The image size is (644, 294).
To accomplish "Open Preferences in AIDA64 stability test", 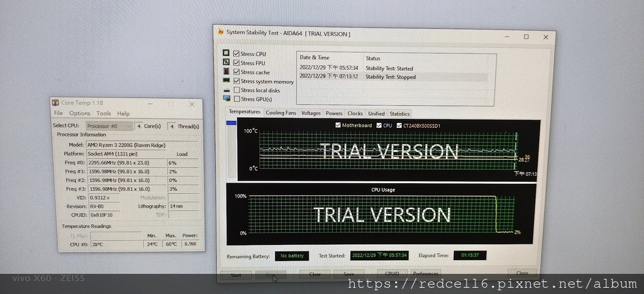I will (x=426, y=273).
